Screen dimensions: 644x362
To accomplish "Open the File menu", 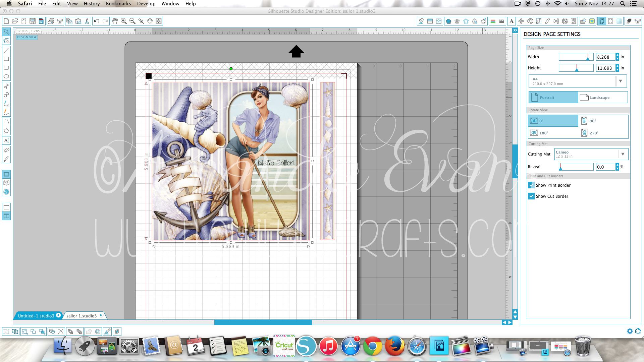I will point(42,4).
